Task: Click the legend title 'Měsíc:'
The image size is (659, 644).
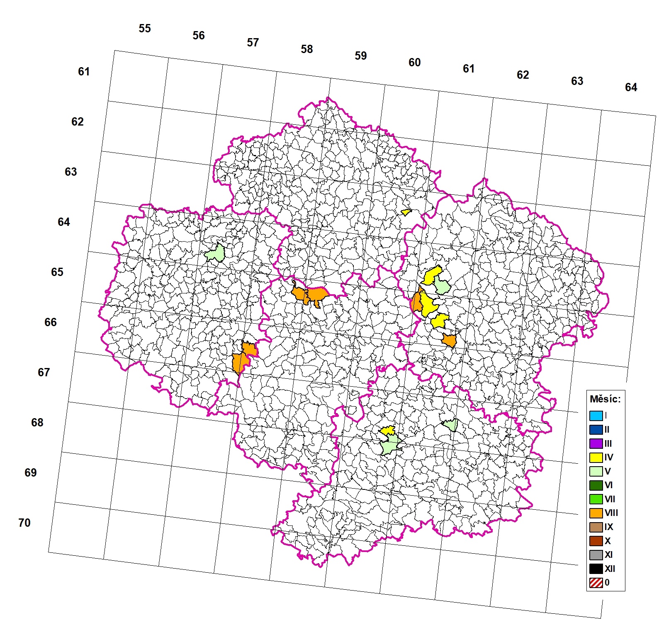Action: coord(605,399)
